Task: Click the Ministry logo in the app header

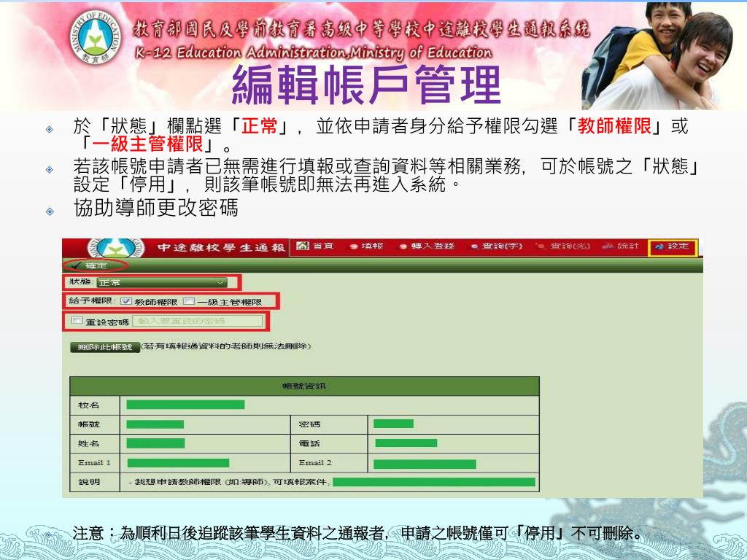Action: click(117, 248)
